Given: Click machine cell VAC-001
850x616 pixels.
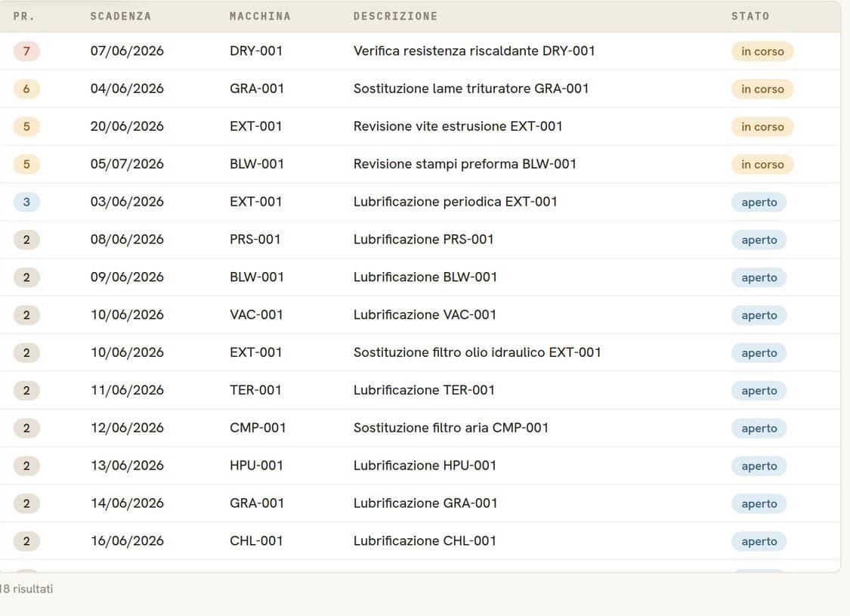Looking at the screenshot, I should pyautogui.click(x=256, y=314).
